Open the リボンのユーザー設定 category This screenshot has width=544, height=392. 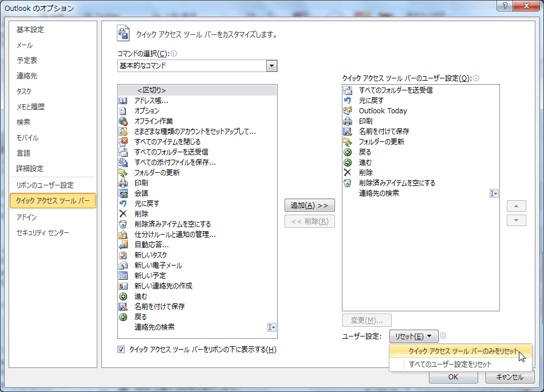click(53, 185)
